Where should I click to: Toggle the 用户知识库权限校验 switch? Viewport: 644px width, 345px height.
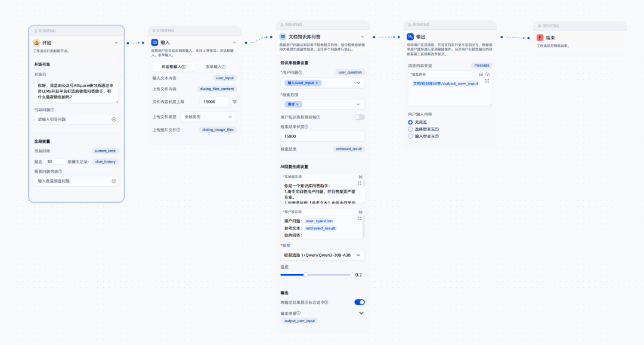360,117
